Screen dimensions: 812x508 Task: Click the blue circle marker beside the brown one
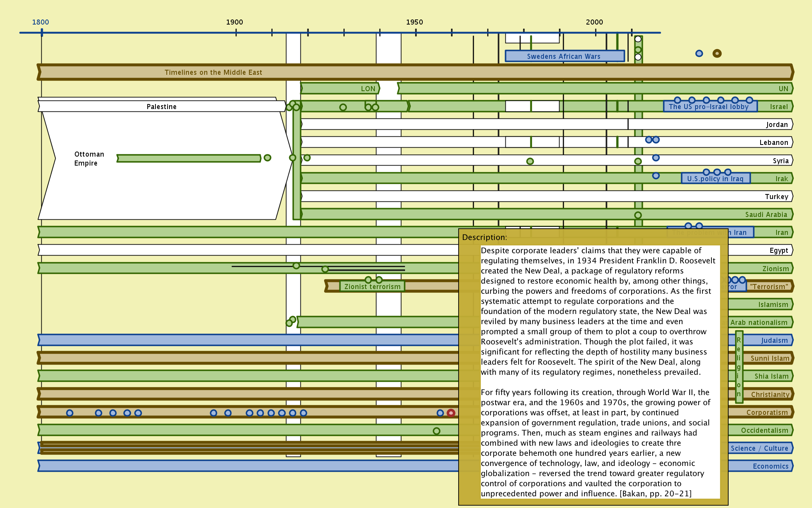click(699, 53)
